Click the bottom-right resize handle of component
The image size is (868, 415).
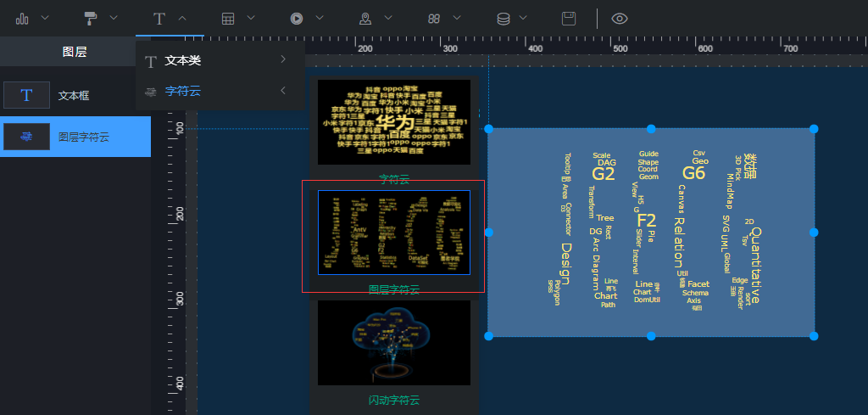(x=814, y=336)
